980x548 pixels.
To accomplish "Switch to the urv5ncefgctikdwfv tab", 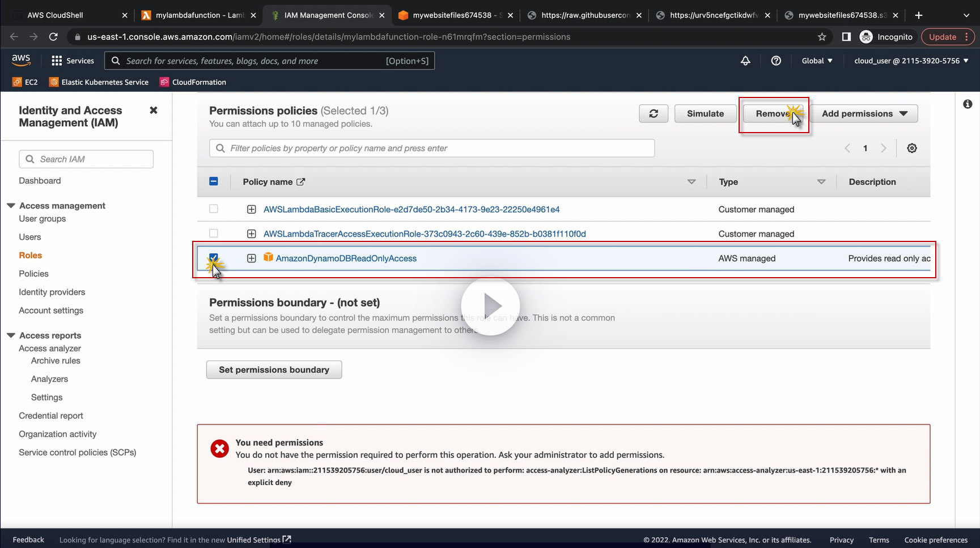I will pyautogui.click(x=712, y=15).
